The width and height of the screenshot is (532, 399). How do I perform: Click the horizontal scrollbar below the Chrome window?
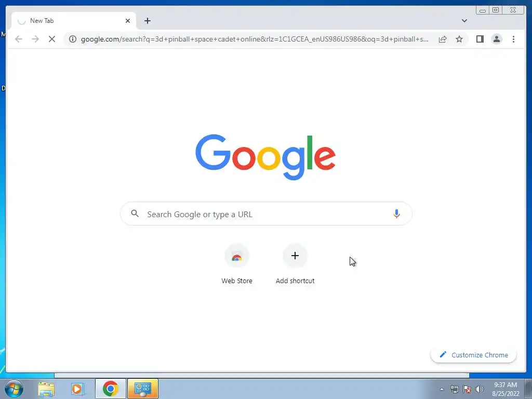point(262,375)
